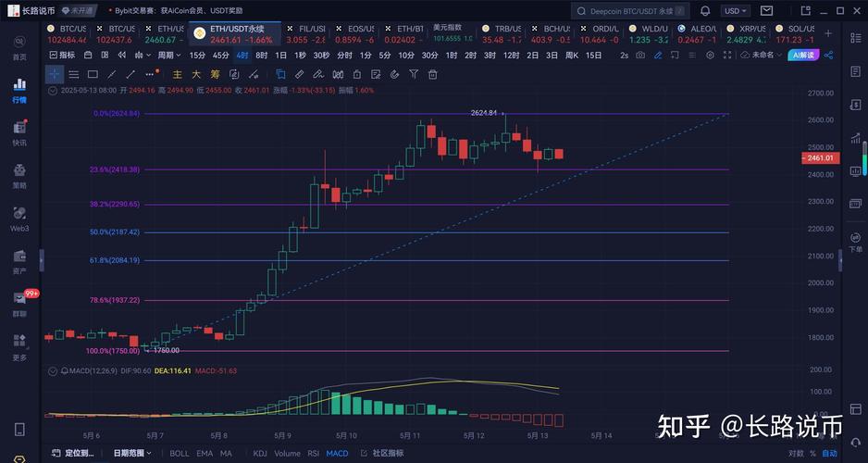Select the rectangle drawing tool
The height and width of the screenshot is (463, 868).
coord(93,74)
